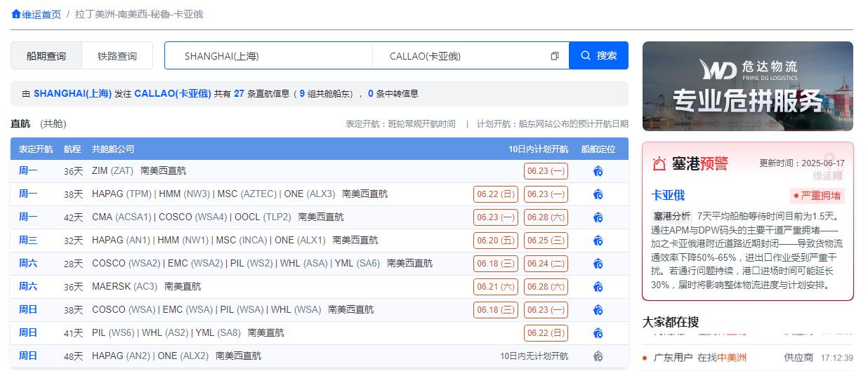Viewport: 868px width, 371px height.
Task: Open 中美洲 link in user search feed
Action: [x=732, y=358]
